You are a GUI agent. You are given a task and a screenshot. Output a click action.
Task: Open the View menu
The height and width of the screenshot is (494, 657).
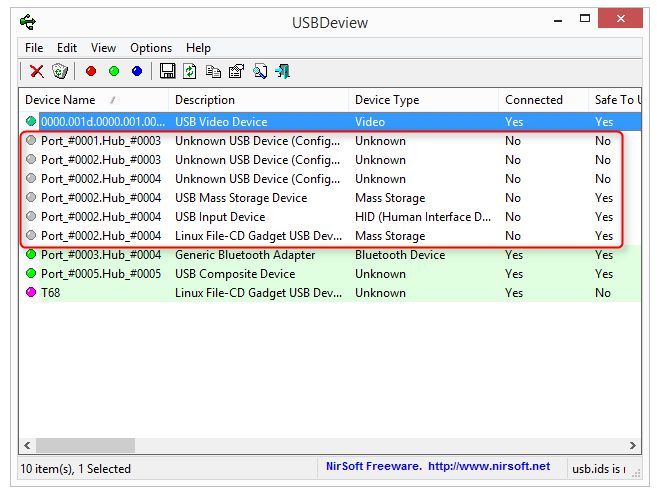[x=103, y=48]
